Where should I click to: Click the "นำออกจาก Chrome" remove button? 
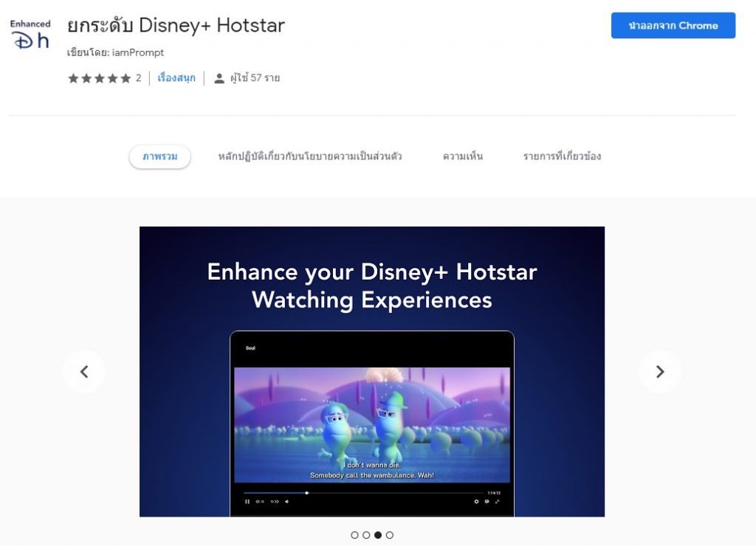(x=673, y=26)
